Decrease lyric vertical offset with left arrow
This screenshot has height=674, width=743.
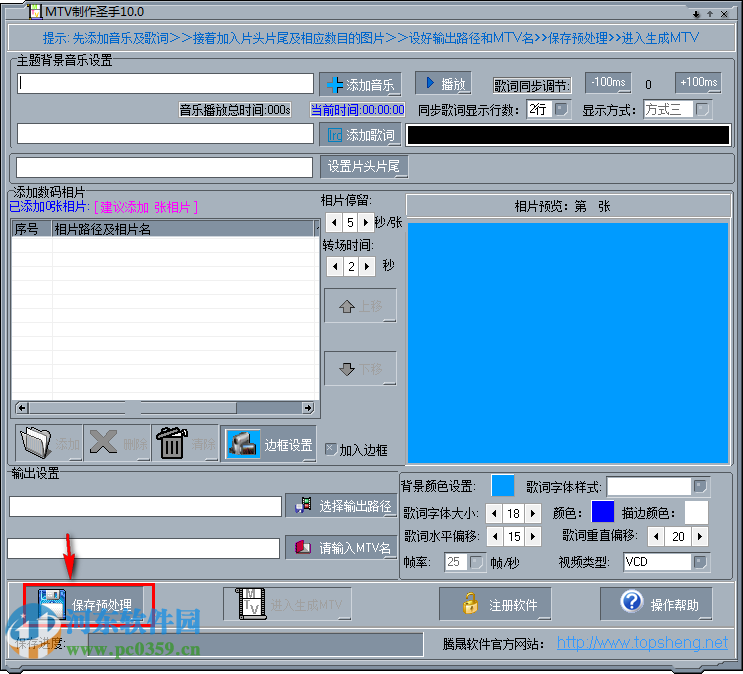pyautogui.click(x=656, y=536)
